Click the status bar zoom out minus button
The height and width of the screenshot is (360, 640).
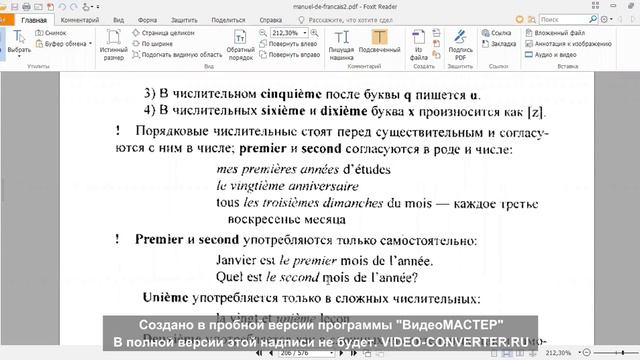coord(587,352)
